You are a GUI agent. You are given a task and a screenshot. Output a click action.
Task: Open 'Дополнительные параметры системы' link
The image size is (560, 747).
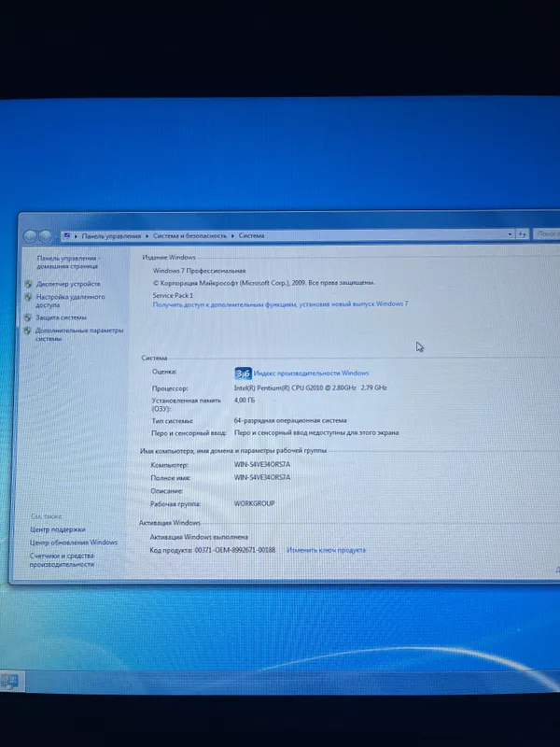click(x=79, y=334)
